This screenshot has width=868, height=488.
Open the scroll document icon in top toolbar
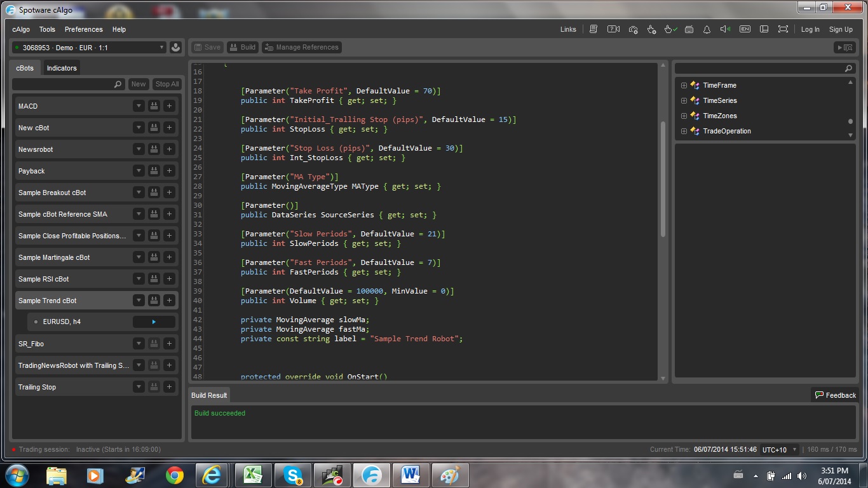[x=593, y=29]
